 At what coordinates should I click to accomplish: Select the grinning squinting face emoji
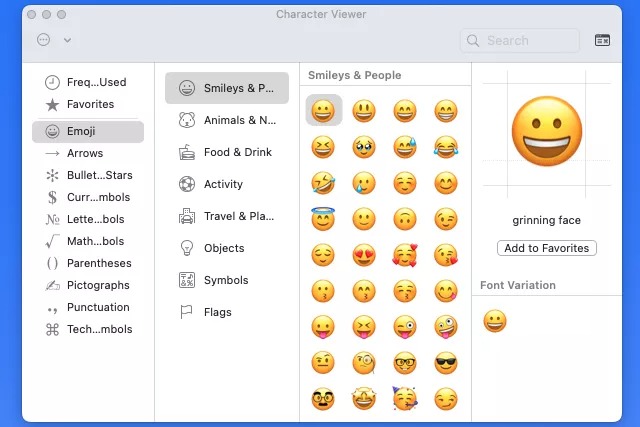(x=323, y=147)
